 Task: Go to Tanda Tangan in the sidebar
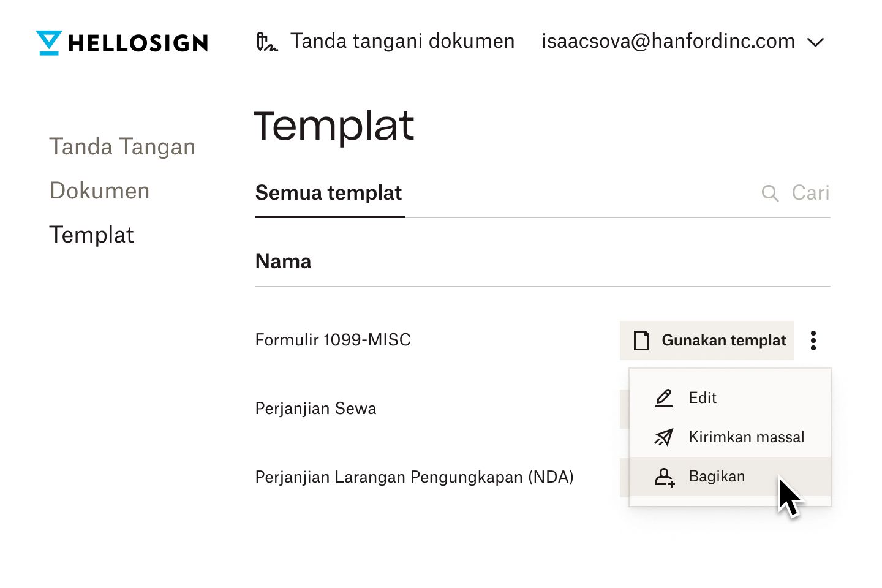coord(123,146)
